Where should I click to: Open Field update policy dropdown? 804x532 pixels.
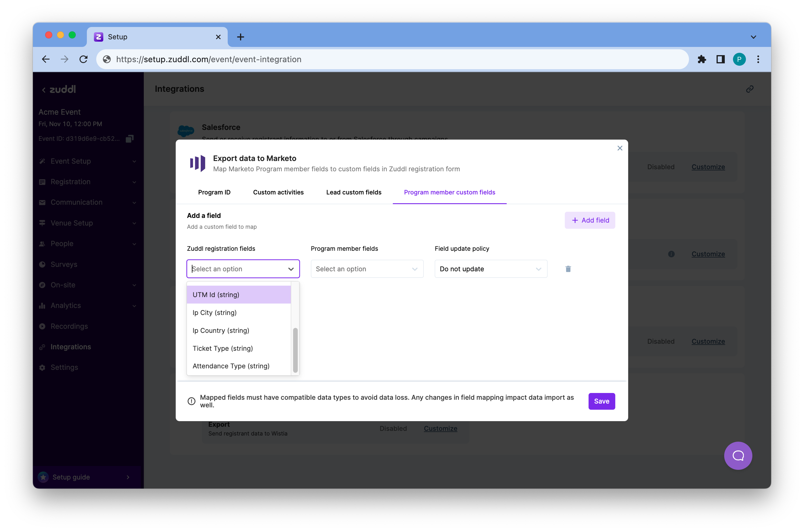click(491, 269)
